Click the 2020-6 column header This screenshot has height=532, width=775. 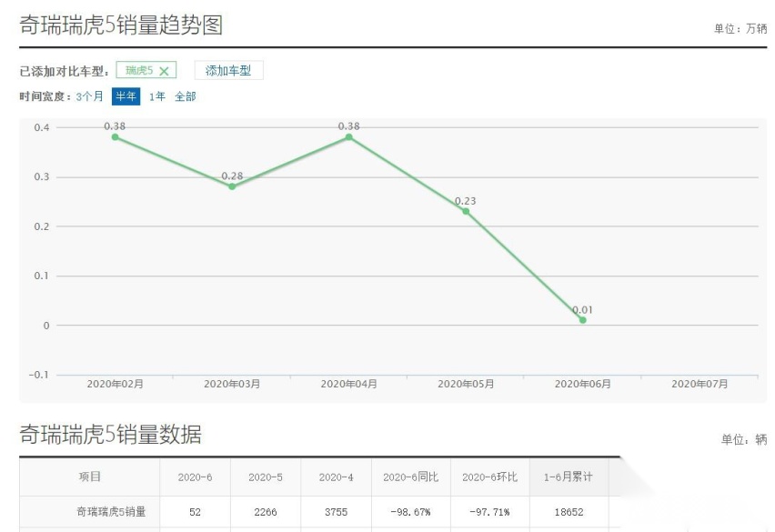click(195, 477)
